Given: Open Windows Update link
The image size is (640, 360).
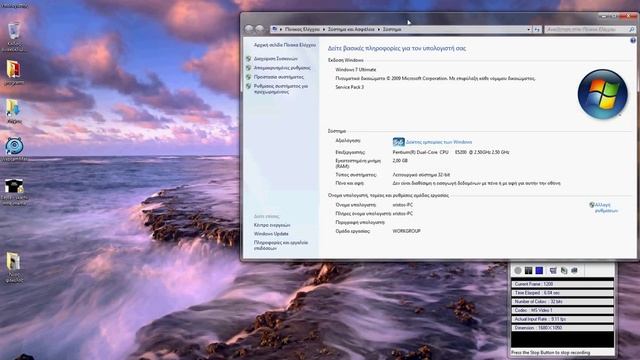Looking at the screenshot, I should [271, 234].
